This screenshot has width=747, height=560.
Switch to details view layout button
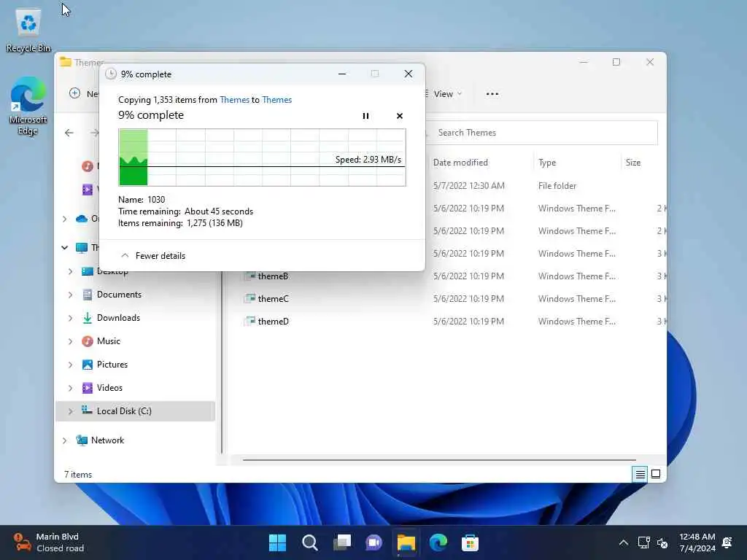[x=640, y=474]
